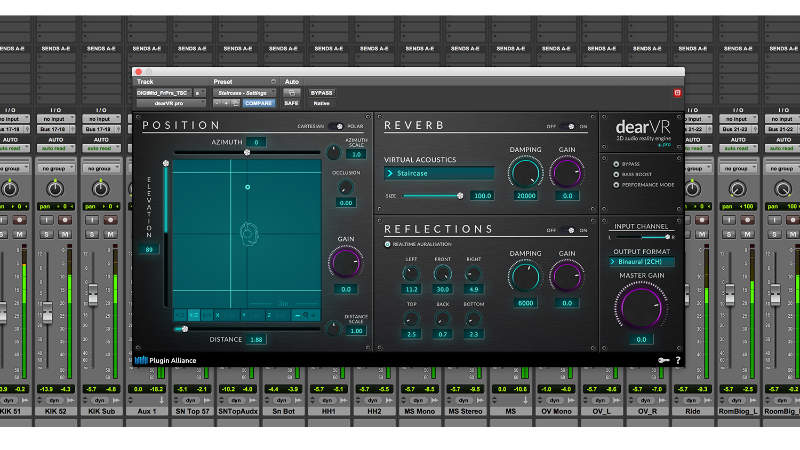This screenshot has width=800, height=450.
Task: Click the Distance slider handle
Action: 185,329
